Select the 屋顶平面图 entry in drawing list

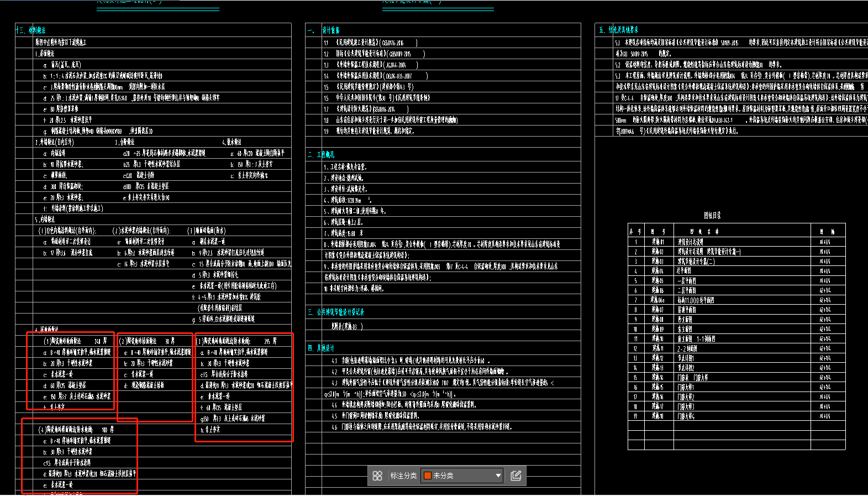tap(687, 310)
